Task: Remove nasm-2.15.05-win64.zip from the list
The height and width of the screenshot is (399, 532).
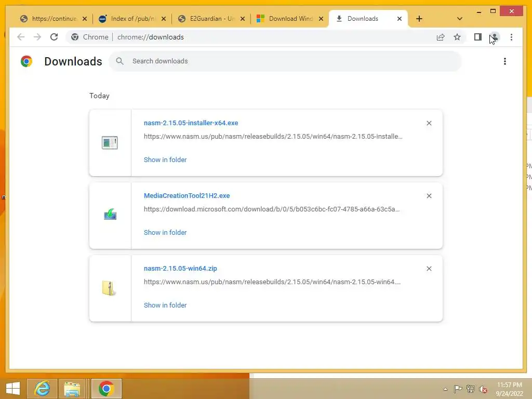Action: point(429,269)
